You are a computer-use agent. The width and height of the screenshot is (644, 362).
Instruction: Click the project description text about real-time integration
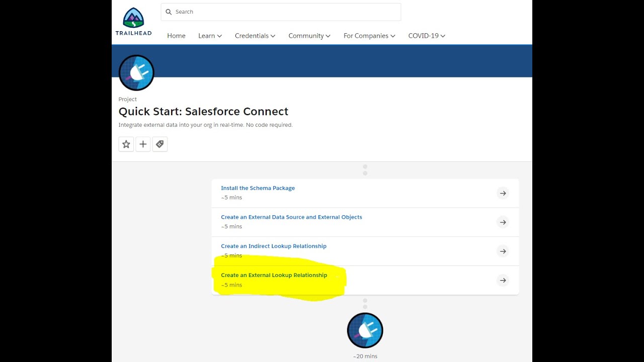coord(205,125)
